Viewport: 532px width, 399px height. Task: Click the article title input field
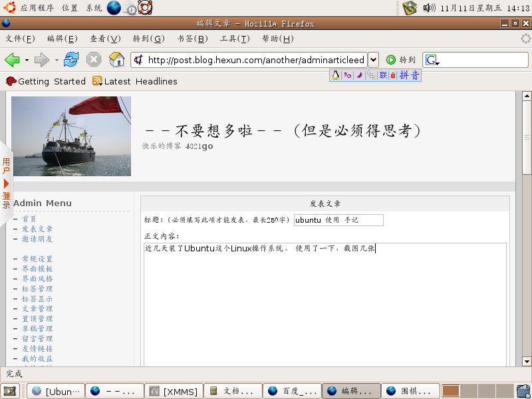coord(338,220)
